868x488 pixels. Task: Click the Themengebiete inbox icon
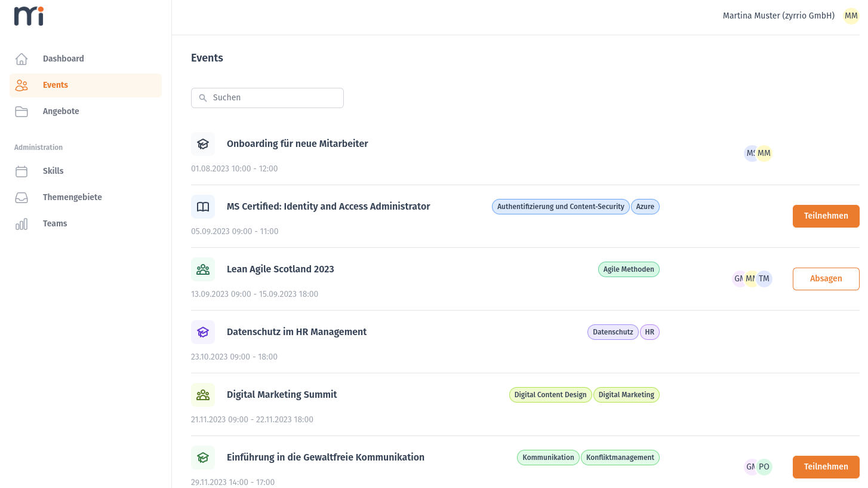[x=21, y=197]
